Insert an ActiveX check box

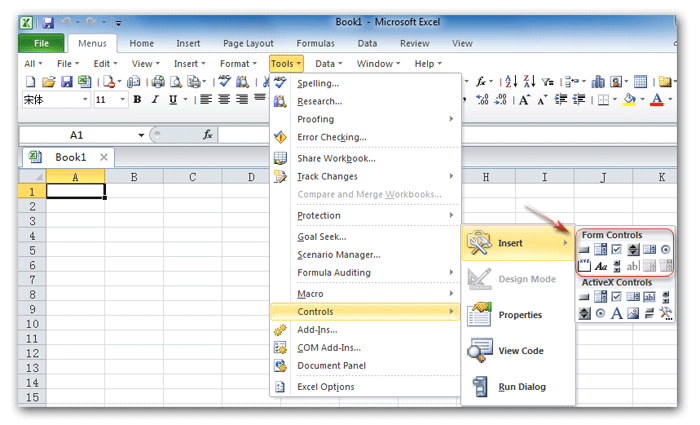tap(617, 297)
